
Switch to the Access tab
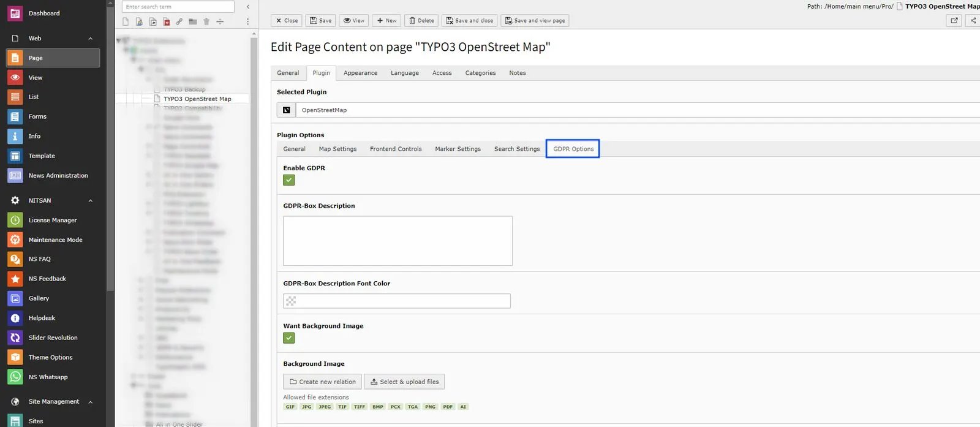tap(442, 73)
